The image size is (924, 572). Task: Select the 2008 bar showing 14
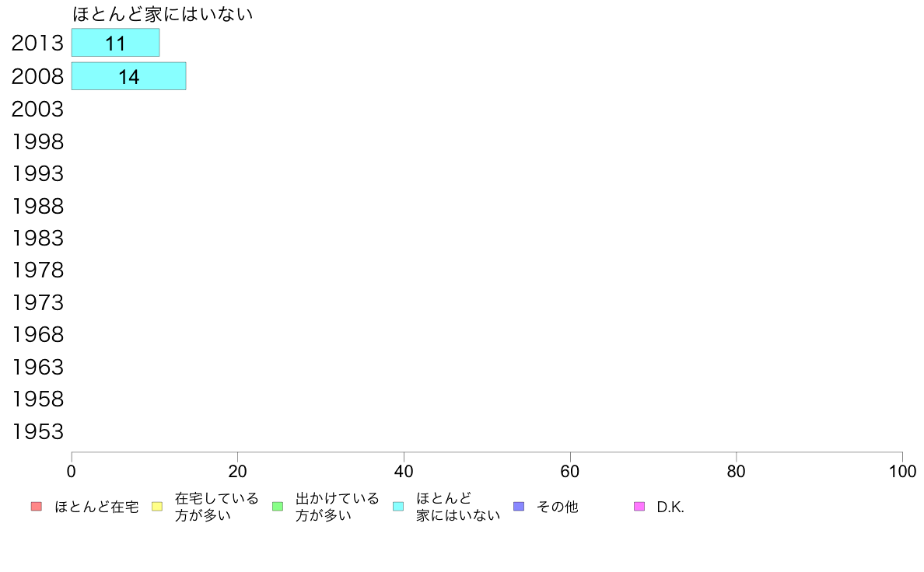click(128, 76)
